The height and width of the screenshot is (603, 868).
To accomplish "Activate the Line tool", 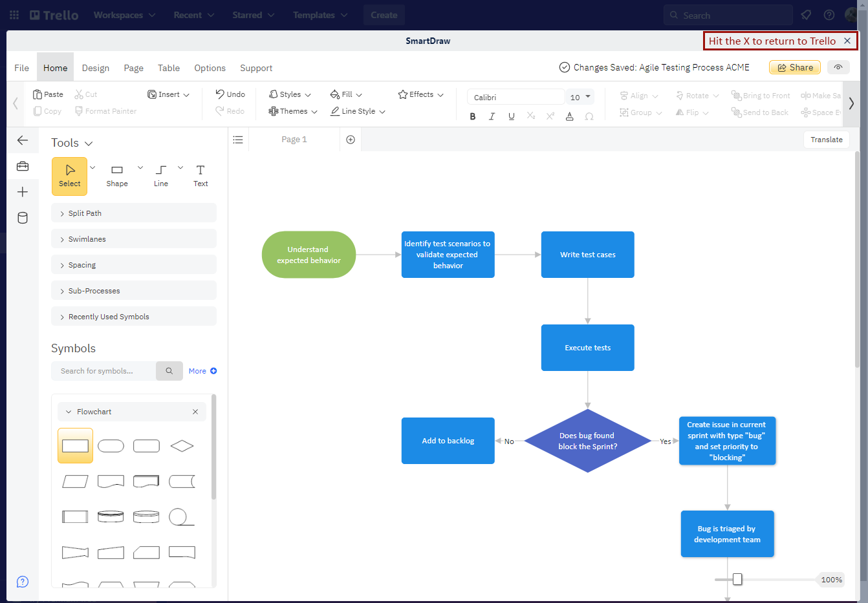I will pos(160,175).
